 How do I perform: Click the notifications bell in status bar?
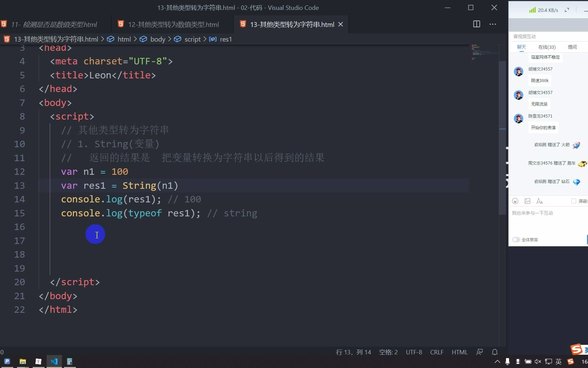(495, 352)
